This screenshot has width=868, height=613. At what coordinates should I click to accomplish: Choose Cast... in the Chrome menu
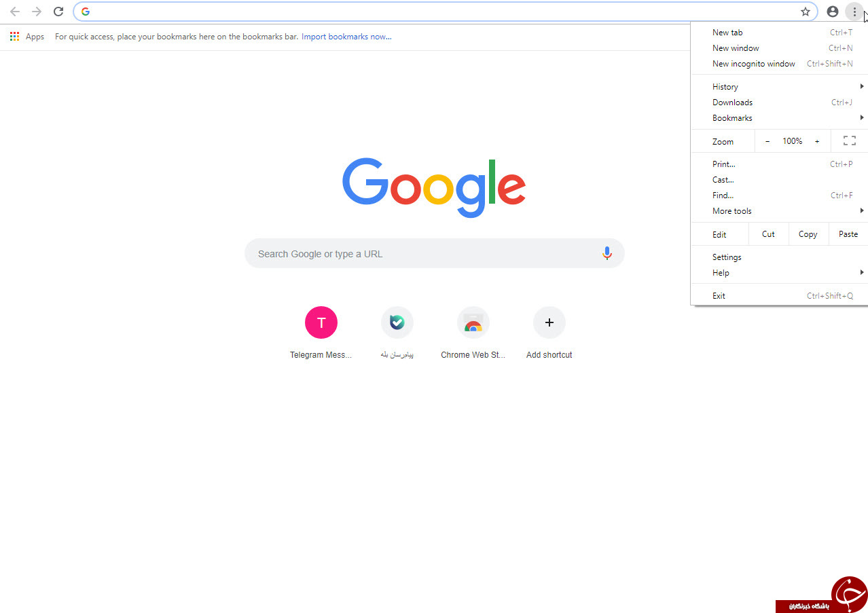coord(779,180)
